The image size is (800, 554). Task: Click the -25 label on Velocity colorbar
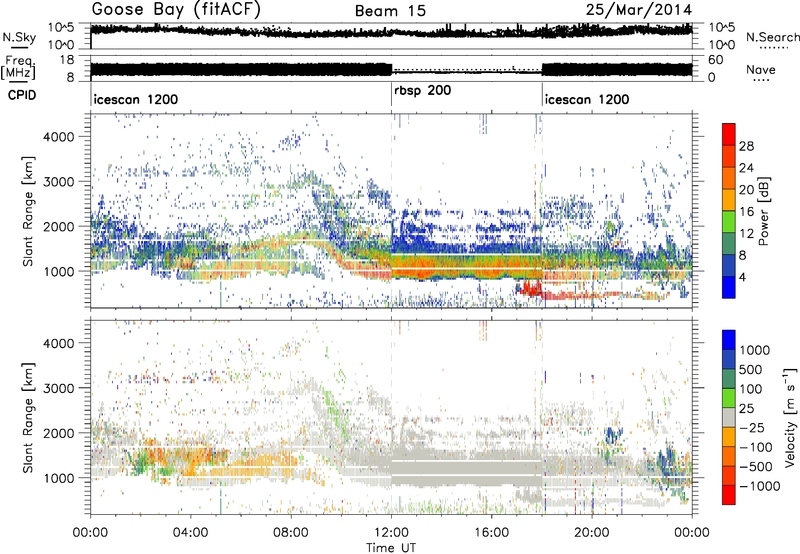(754, 428)
